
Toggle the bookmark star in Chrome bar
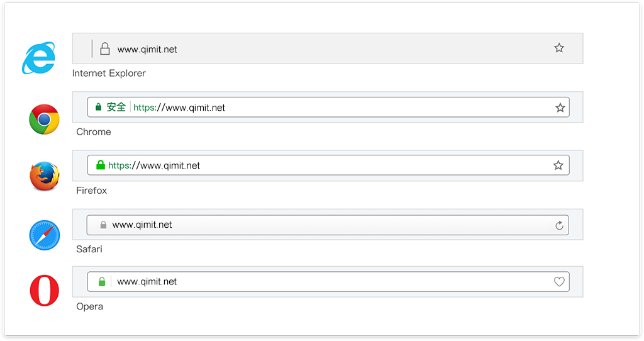pos(560,108)
